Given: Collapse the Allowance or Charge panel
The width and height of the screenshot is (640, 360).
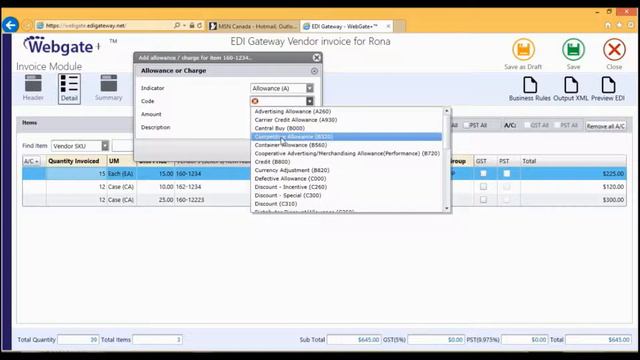Looking at the screenshot, I should point(314,71).
